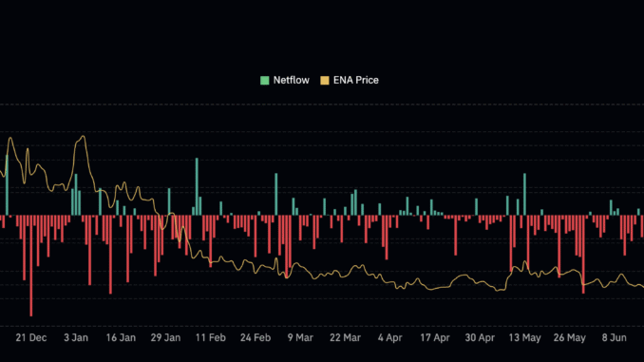Click the tall green bar near 13 May
Screen dimensions: 644x362
(x=524, y=195)
